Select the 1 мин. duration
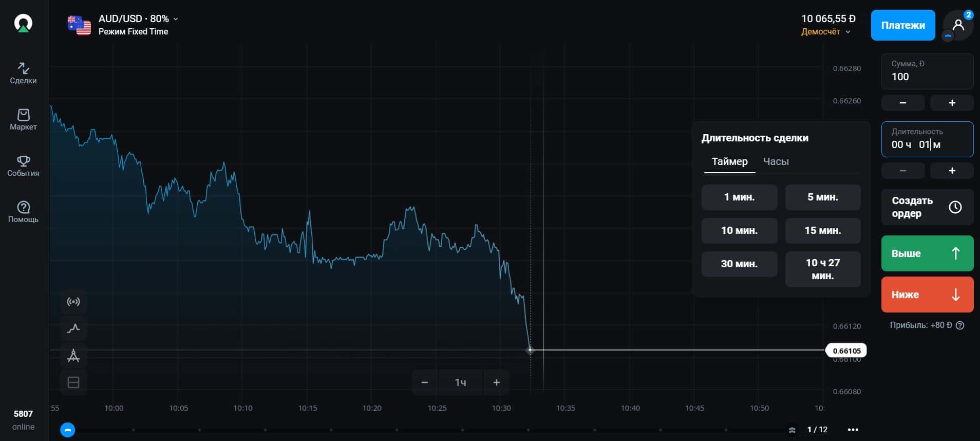Screen dimensions: 980x441 739,197
